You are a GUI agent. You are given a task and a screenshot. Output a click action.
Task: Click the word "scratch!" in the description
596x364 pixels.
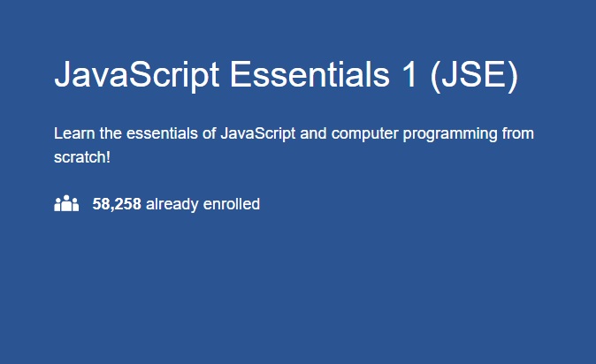tap(82, 157)
